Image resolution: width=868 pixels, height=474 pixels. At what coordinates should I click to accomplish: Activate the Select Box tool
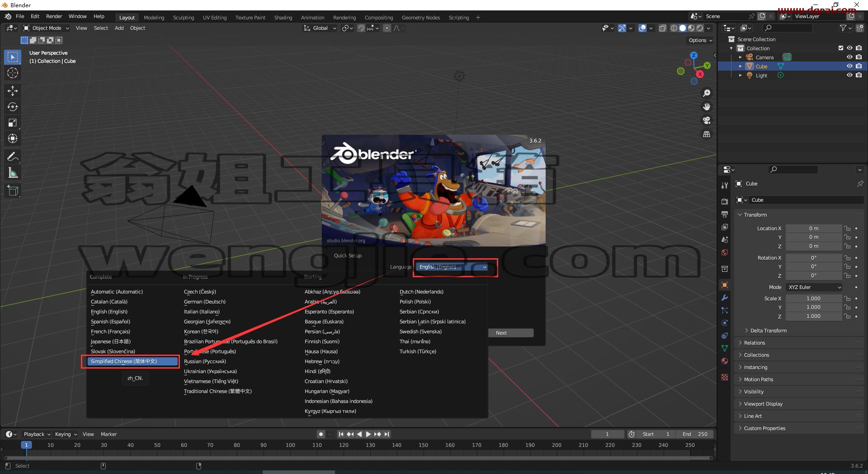[13, 57]
